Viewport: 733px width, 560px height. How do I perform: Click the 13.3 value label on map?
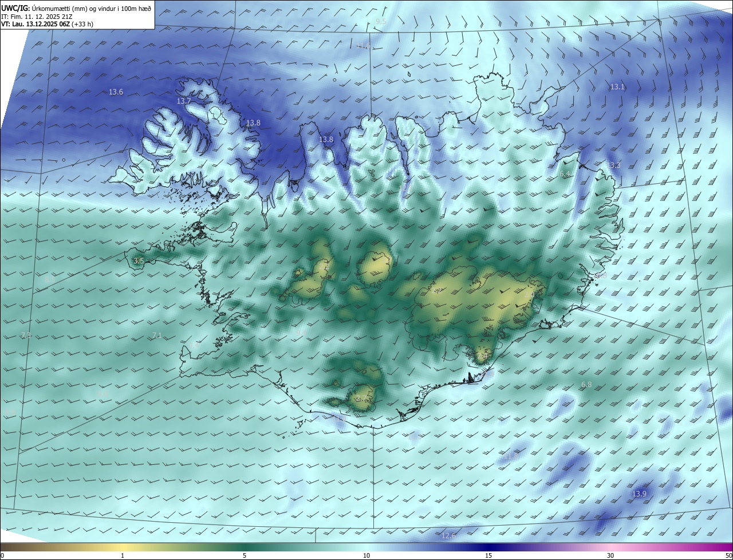pos(613,165)
